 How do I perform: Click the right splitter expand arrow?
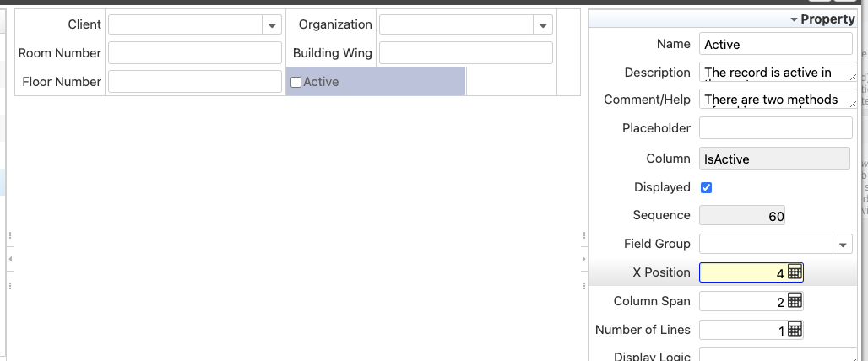(583, 259)
